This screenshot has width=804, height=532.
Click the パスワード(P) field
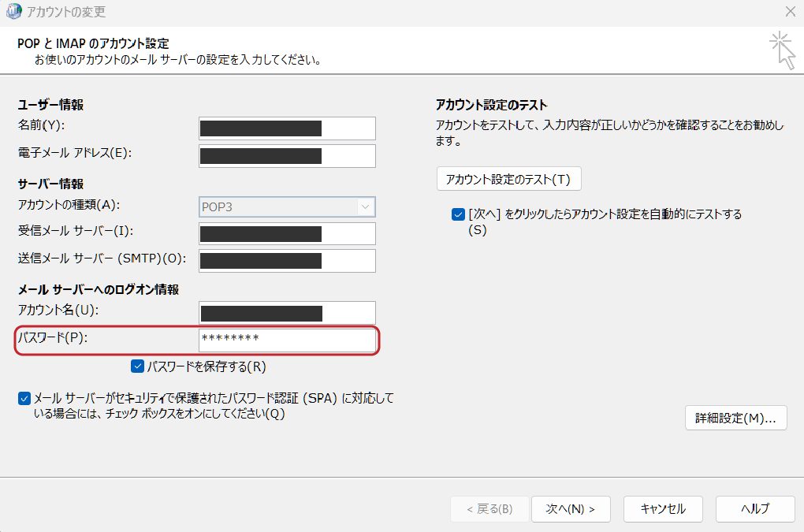(287, 340)
